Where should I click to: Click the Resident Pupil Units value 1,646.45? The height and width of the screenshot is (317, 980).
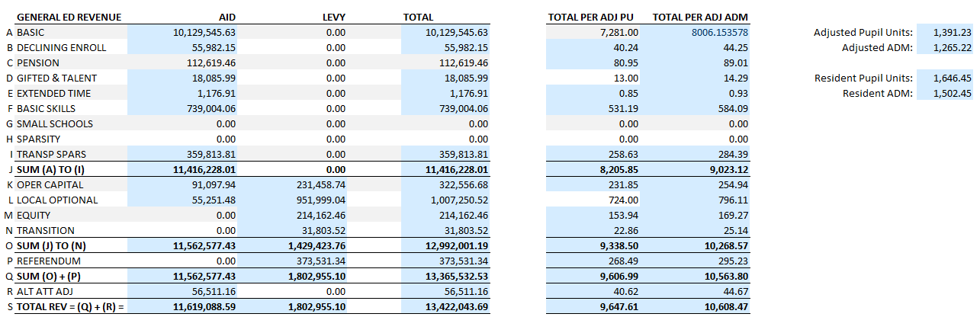[x=950, y=78]
